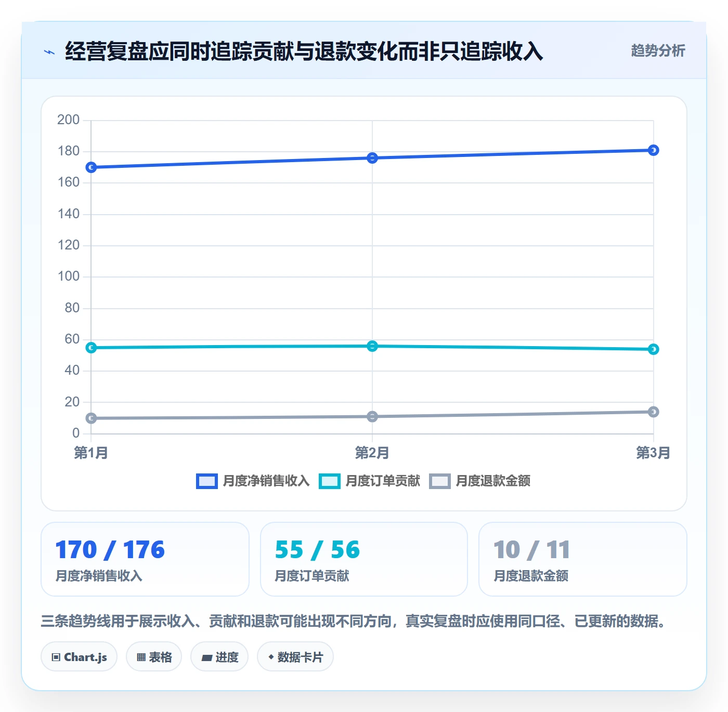
Task: Select the 第3月 point on the cyan contribution line
Action: 654,349
